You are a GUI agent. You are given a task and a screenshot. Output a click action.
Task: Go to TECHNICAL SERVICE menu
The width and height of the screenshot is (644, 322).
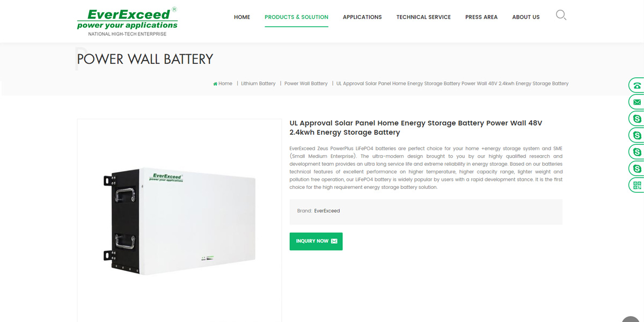click(423, 17)
